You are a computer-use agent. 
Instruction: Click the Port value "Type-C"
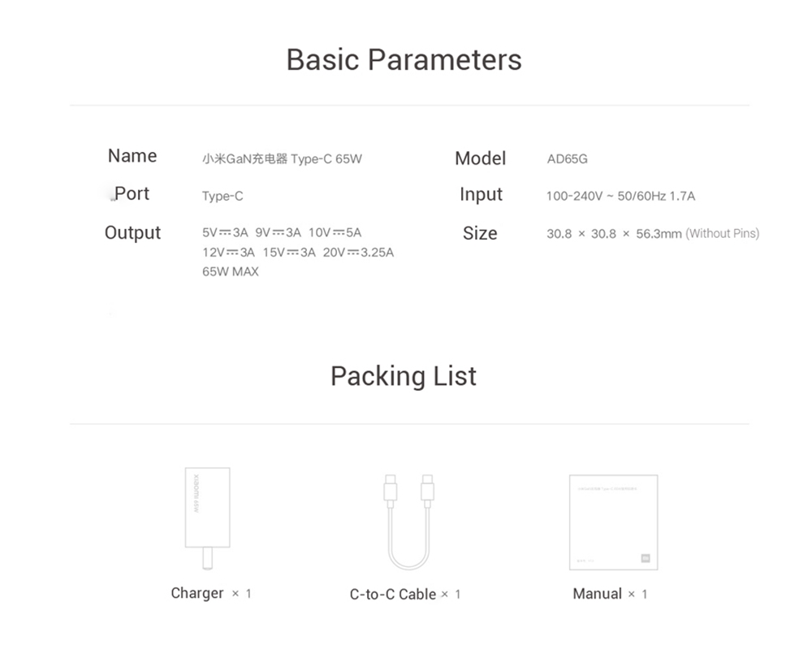click(x=222, y=197)
